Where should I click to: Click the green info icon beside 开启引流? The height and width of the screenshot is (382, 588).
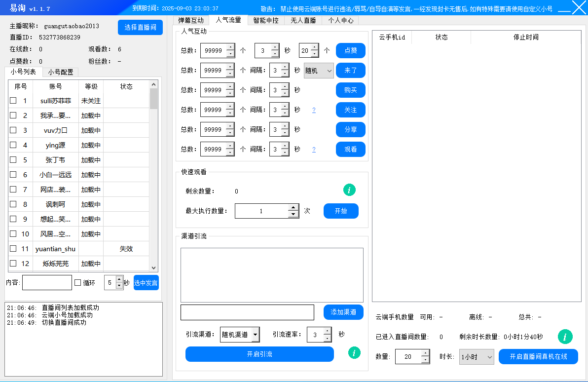tap(354, 352)
